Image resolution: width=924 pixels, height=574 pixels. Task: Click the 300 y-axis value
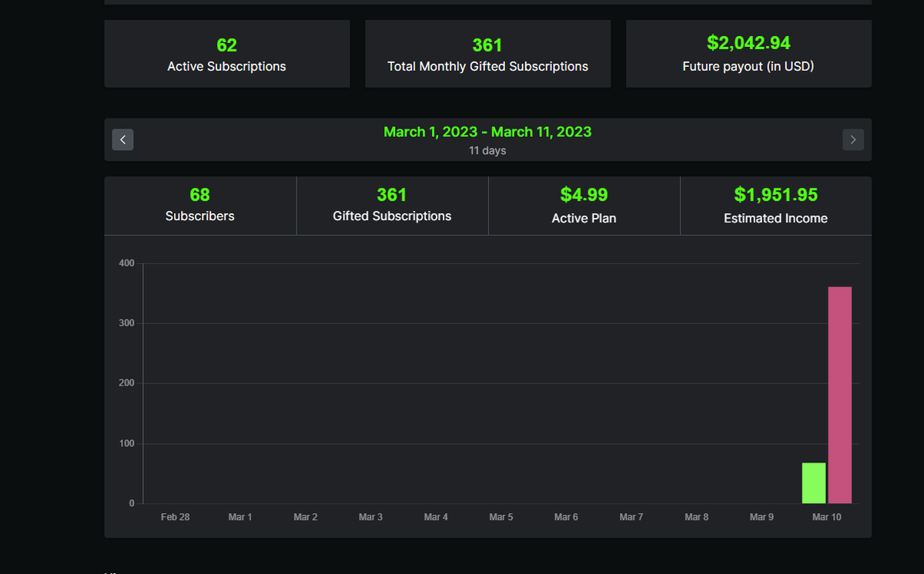coord(127,323)
